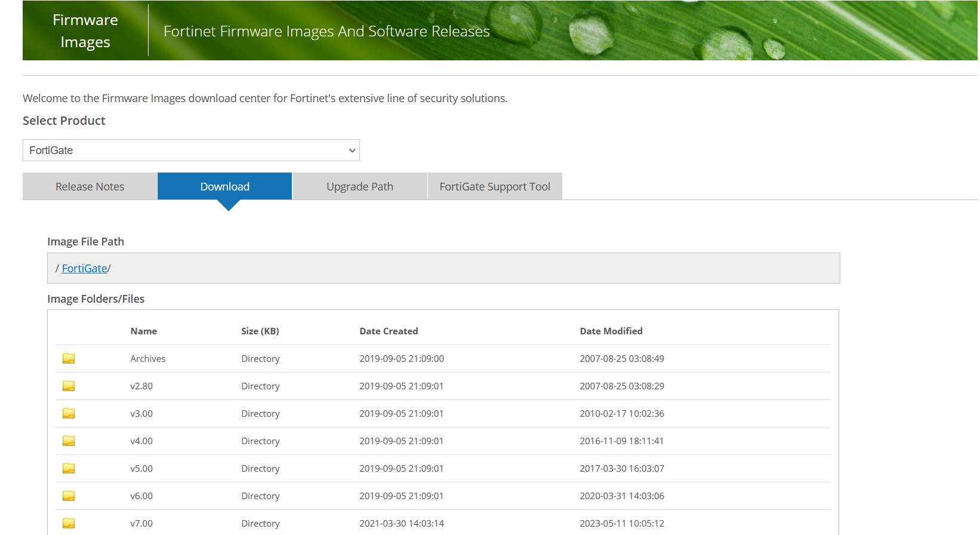Click the Firmware Images banner title

85,31
